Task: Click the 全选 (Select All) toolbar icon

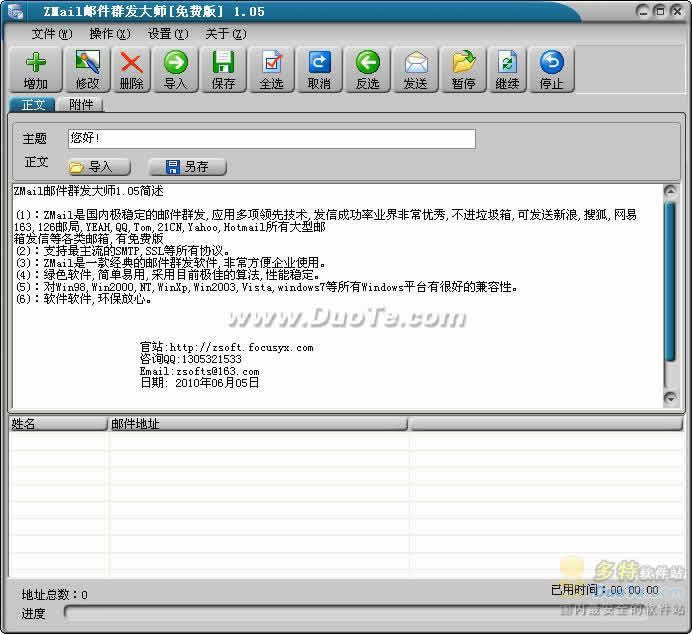Action: tap(272, 62)
